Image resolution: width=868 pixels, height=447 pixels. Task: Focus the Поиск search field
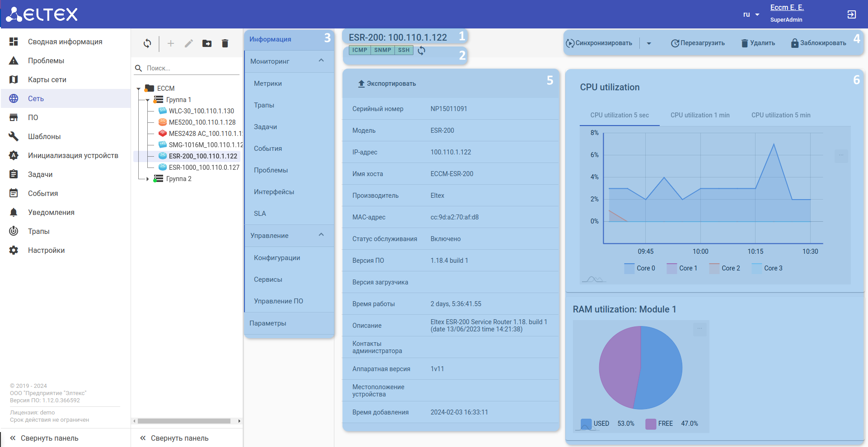pyautogui.click(x=192, y=68)
